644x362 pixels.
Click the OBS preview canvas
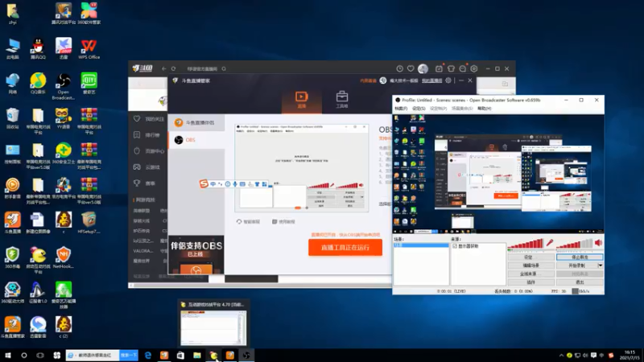(498, 173)
